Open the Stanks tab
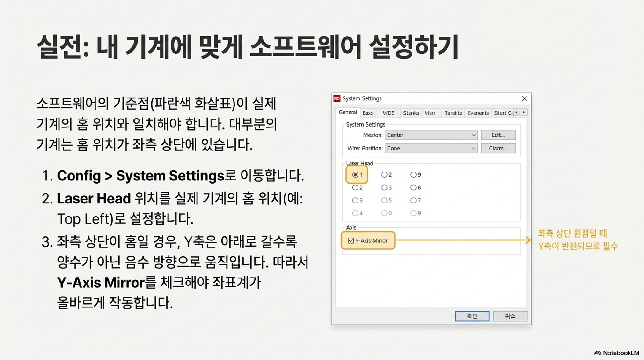 (x=411, y=113)
